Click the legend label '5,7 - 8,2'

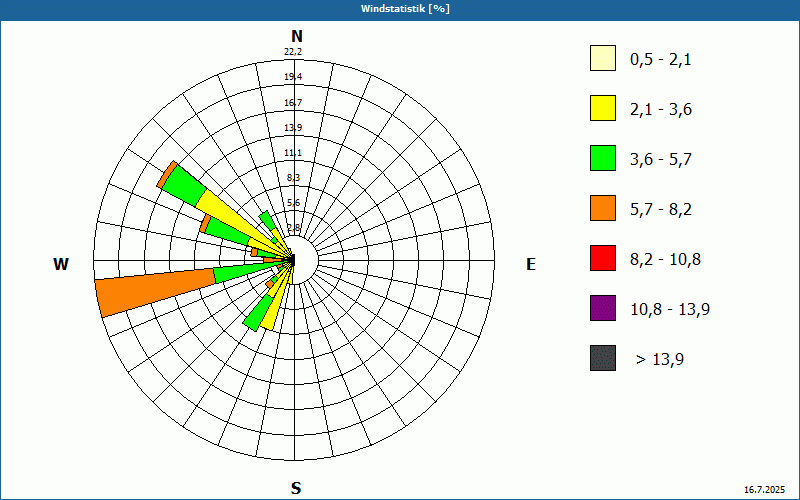click(x=661, y=210)
